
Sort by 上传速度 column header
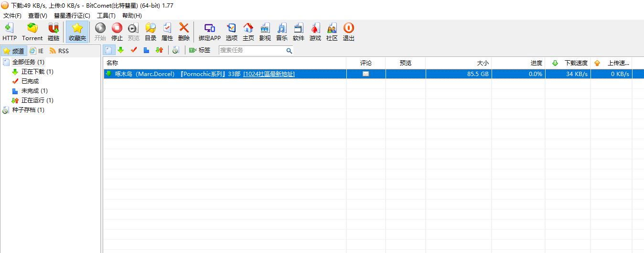612,63
